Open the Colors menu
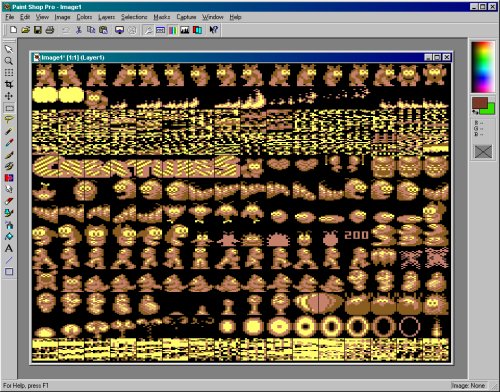The width and height of the screenshot is (500, 392). tap(84, 17)
